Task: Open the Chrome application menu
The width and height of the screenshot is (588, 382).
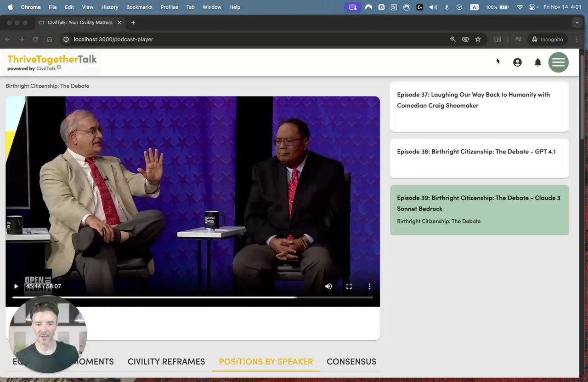Action: (x=31, y=7)
